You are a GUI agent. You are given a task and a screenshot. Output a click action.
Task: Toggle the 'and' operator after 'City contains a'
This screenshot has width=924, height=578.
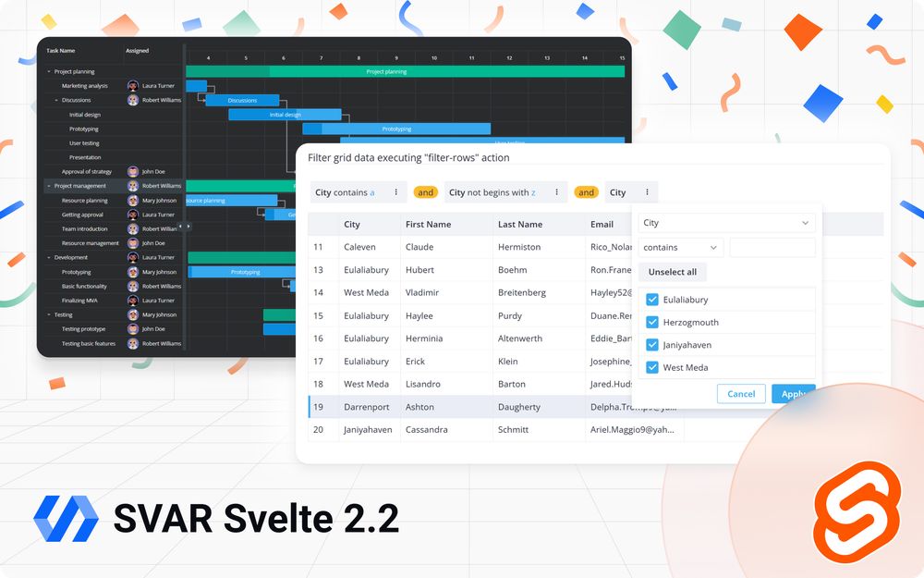(425, 192)
